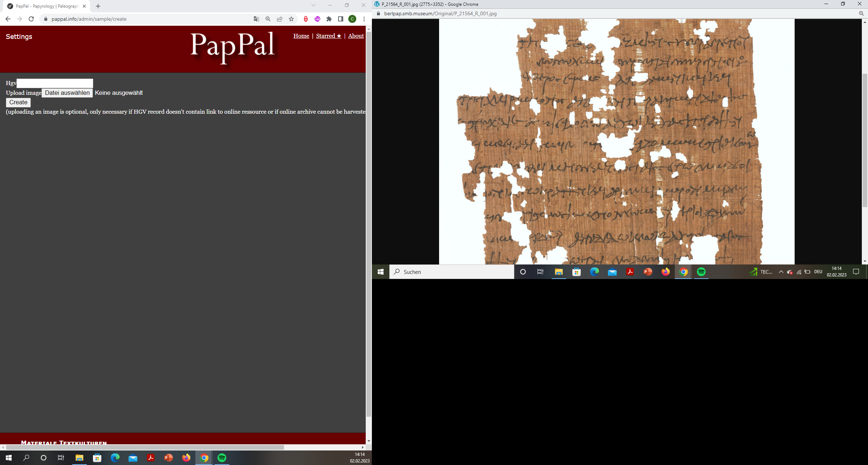Open the DEU language indicator
This screenshot has height=465, width=868.
pyautogui.click(x=818, y=272)
